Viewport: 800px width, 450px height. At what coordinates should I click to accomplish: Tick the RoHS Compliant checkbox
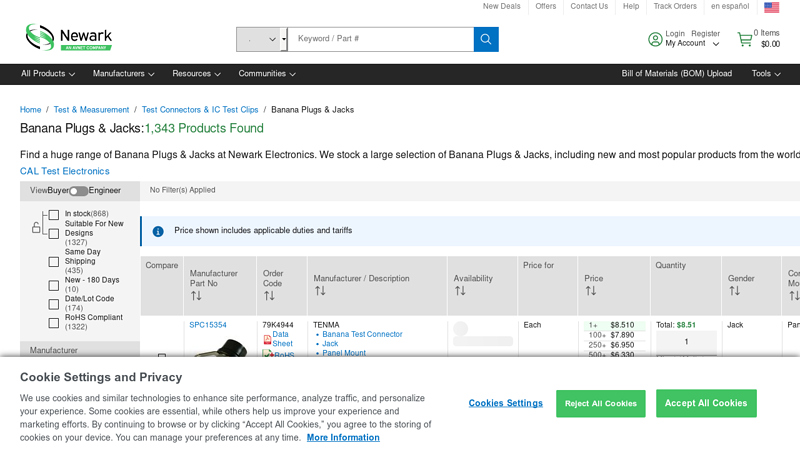click(x=54, y=323)
